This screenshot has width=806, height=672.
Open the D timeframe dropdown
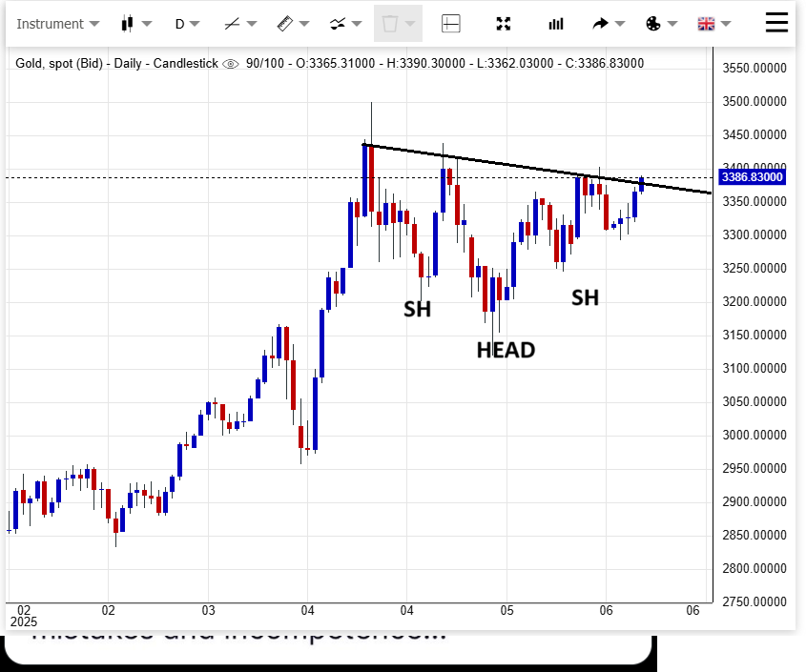187,24
